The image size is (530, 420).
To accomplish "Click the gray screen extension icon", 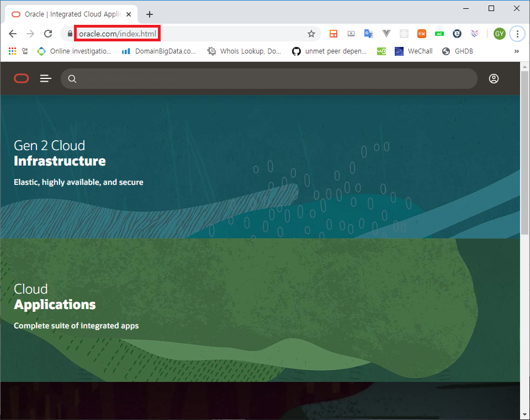I will click(351, 34).
